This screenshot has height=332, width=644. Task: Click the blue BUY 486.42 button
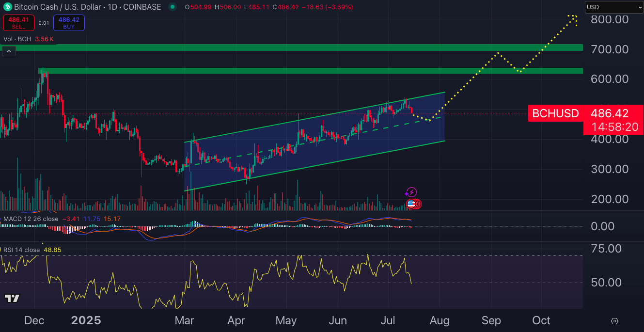(68, 22)
